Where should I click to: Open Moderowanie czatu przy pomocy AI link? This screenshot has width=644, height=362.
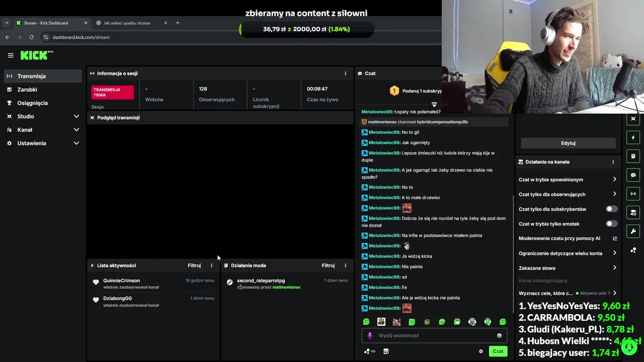click(x=568, y=238)
